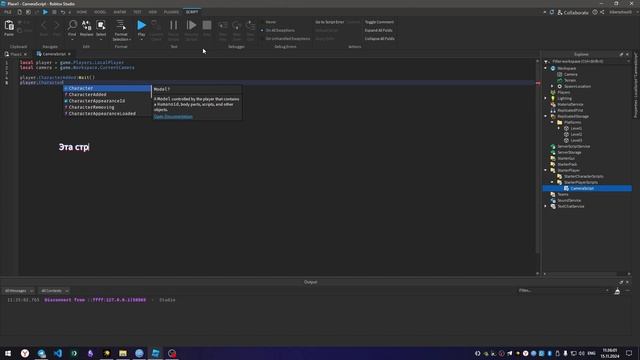The height and width of the screenshot is (360, 640).
Task: Collapse the StarterPlayerScripts node in Explorer
Action: (552, 182)
